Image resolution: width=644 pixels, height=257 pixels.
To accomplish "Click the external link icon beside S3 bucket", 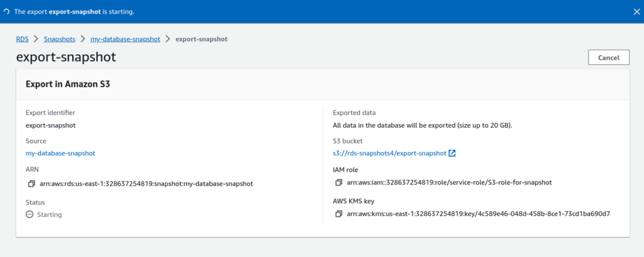I will (x=452, y=153).
